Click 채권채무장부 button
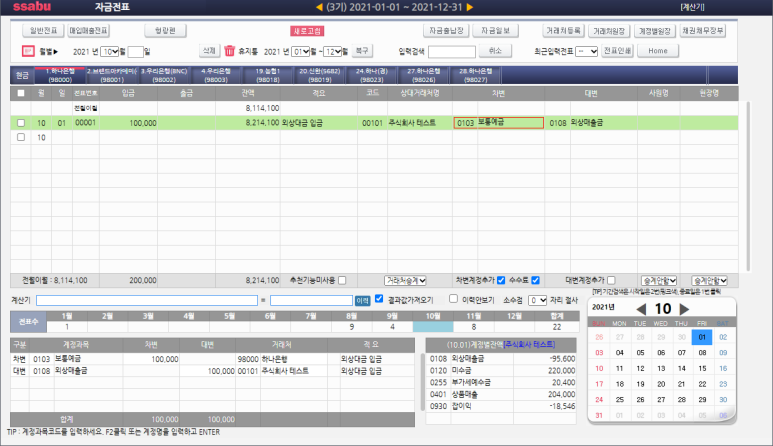This screenshot has height=446, width=773. (x=703, y=31)
